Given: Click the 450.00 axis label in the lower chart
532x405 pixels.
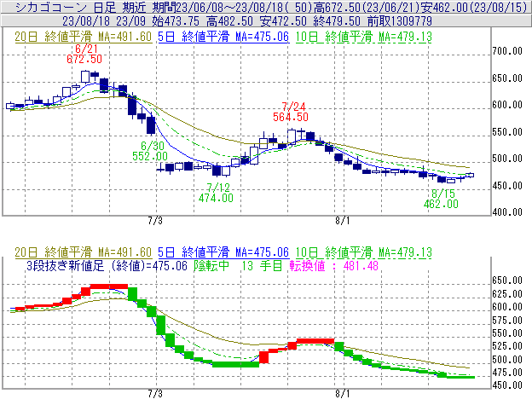Looking at the screenshot, I should click(x=507, y=385).
